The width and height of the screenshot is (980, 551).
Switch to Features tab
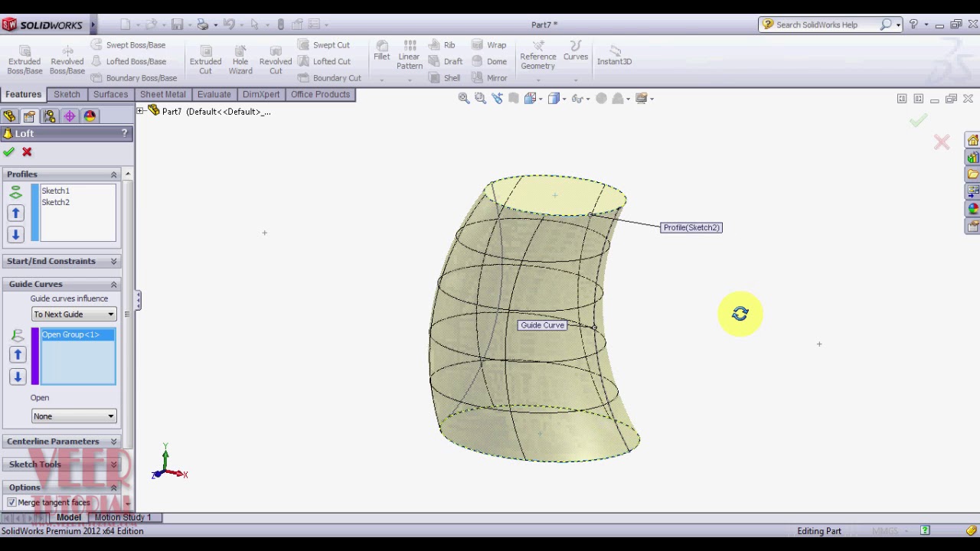coord(23,95)
